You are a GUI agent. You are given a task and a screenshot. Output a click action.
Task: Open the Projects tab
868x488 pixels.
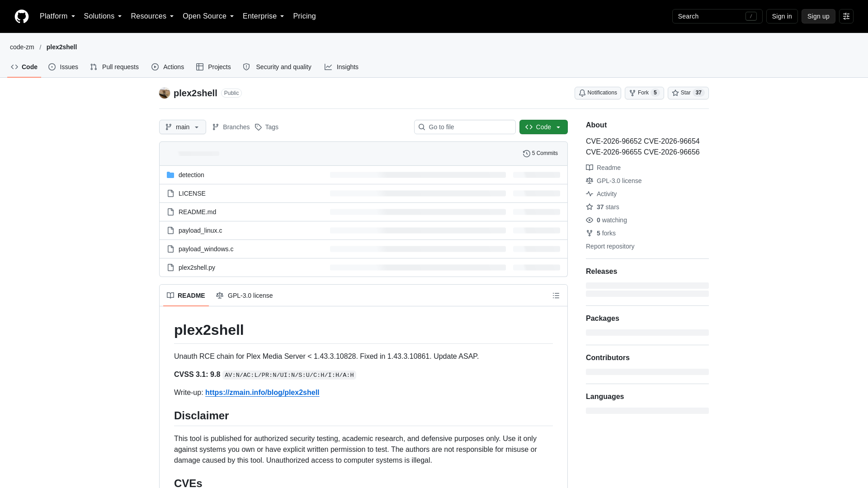(x=213, y=67)
